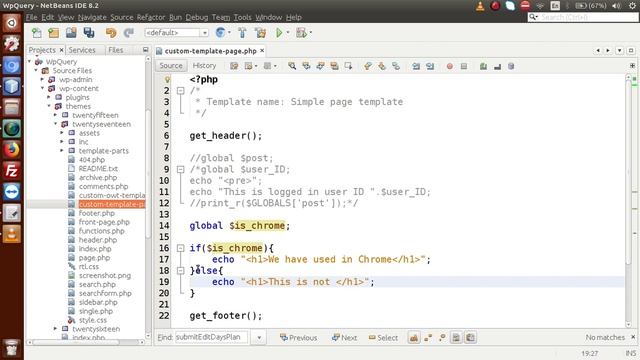
Task: Toggle Rectangular Selection in editor toolbar
Action: click(348, 66)
